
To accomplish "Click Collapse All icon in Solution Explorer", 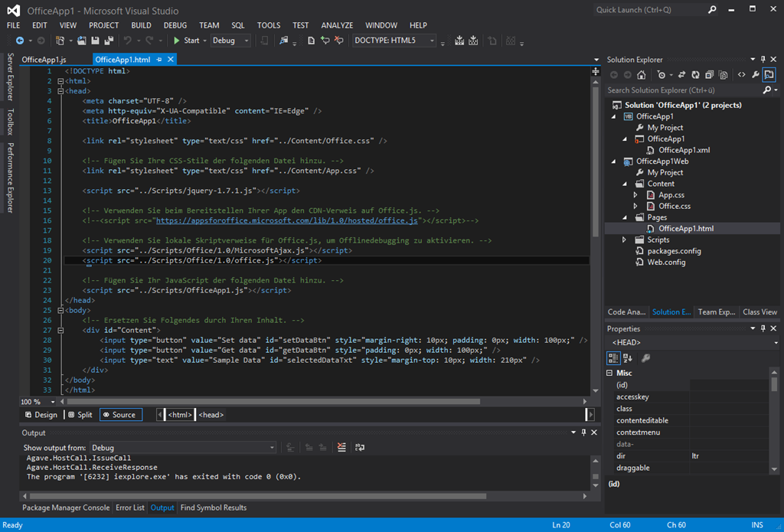I will (x=709, y=75).
